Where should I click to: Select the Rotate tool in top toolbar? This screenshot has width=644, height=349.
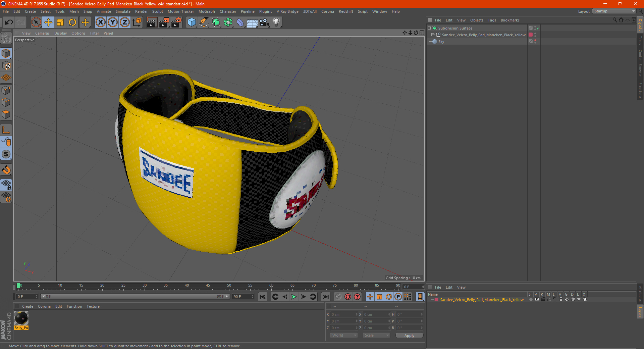coord(72,22)
